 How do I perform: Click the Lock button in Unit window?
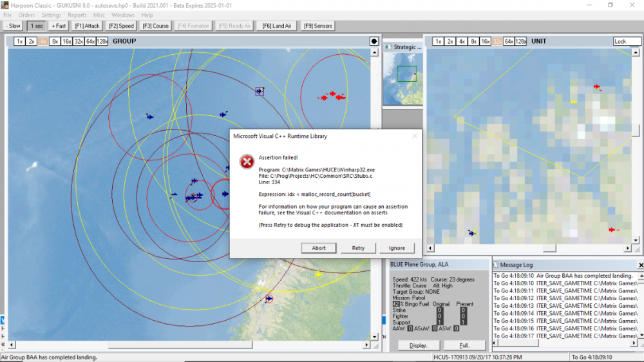coord(627,41)
